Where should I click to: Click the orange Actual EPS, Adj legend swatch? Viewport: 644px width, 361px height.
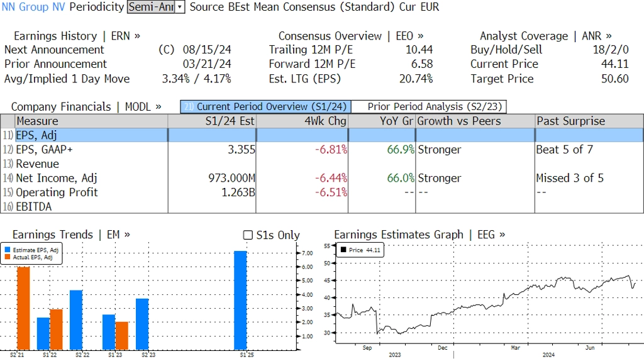coord(8,257)
